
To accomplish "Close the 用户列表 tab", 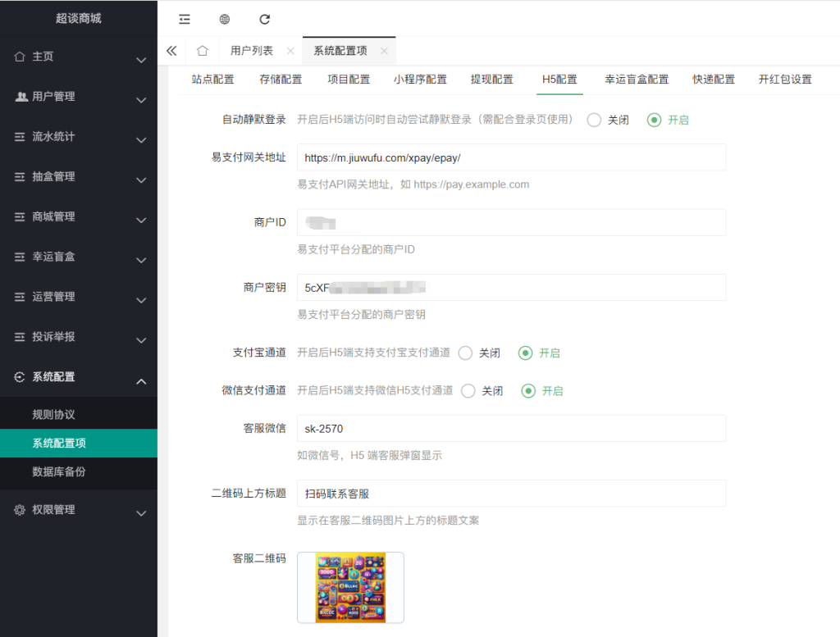I will pos(290,51).
